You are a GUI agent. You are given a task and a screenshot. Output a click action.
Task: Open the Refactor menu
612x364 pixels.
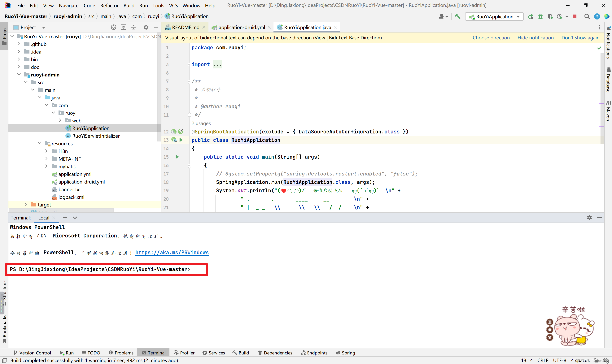[109, 5]
